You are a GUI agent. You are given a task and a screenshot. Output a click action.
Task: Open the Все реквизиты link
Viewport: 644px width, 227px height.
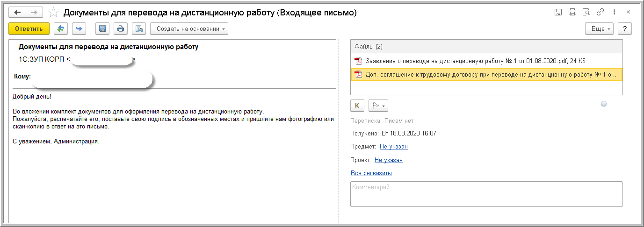pos(371,173)
